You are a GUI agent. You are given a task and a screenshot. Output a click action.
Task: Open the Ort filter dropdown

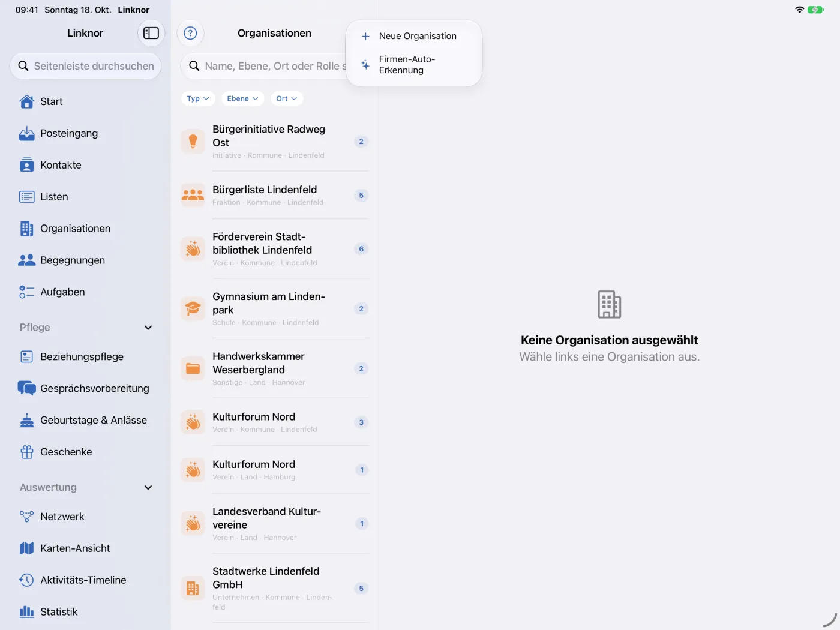tap(286, 98)
